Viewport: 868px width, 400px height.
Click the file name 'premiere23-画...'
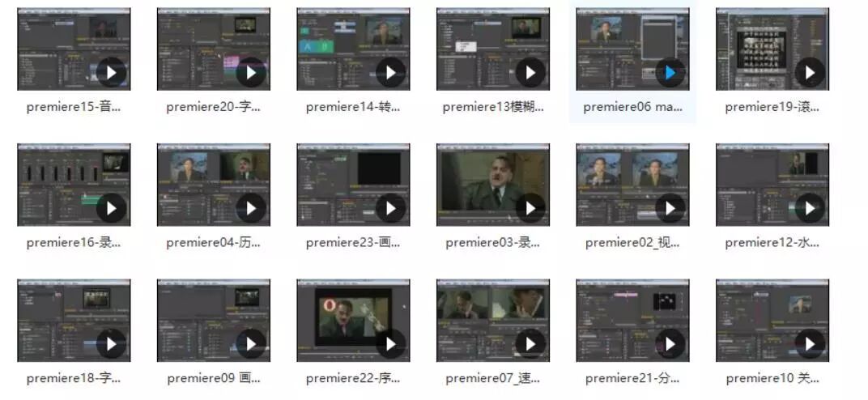pos(353,243)
